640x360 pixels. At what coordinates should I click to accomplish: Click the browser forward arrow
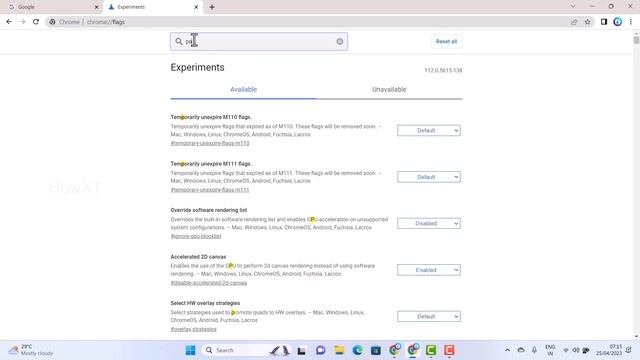[x=22, y=22]
